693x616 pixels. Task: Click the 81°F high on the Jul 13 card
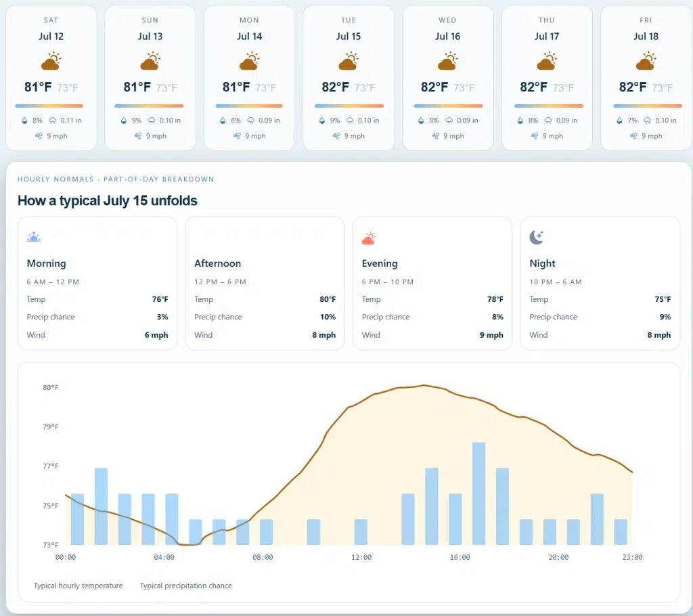coord(137,87)
